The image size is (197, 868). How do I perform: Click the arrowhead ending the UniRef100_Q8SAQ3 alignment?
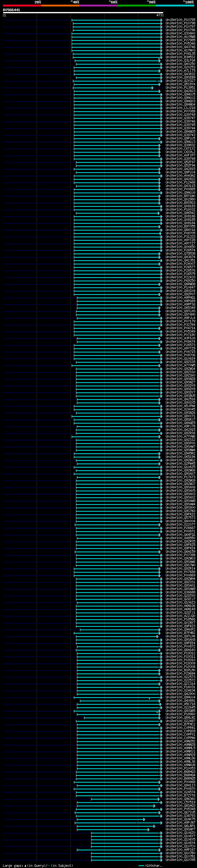pyautogui.click(x=155, y=806)
